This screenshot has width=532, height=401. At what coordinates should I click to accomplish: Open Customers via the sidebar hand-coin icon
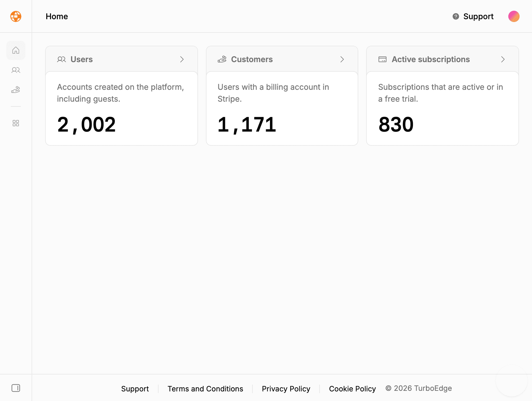16,90
